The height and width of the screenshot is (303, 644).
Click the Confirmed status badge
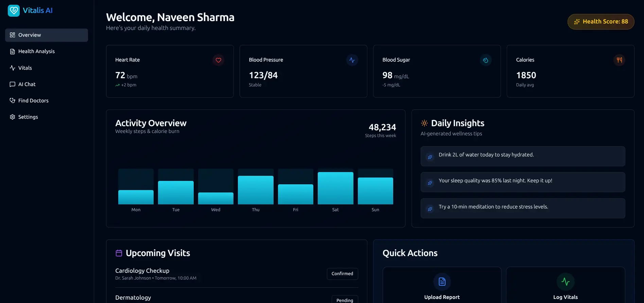pyautogui.click(x=342, y=274)
